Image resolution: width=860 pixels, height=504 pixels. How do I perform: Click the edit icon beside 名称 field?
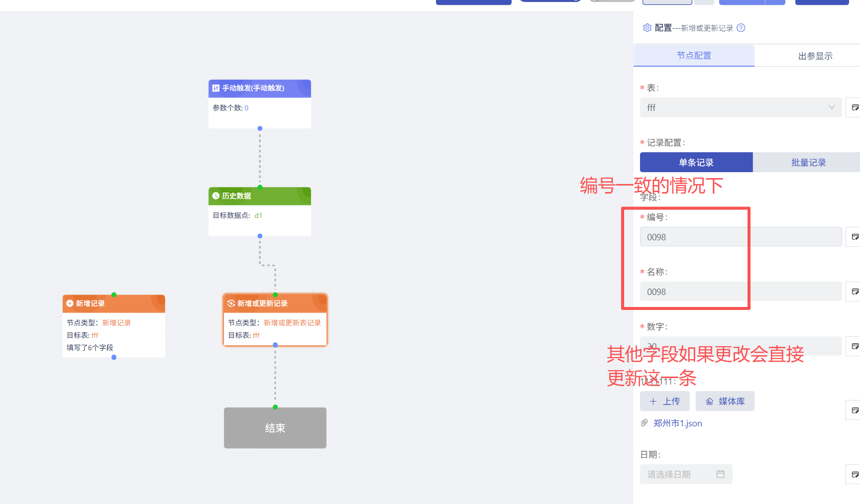click(854, 292)
